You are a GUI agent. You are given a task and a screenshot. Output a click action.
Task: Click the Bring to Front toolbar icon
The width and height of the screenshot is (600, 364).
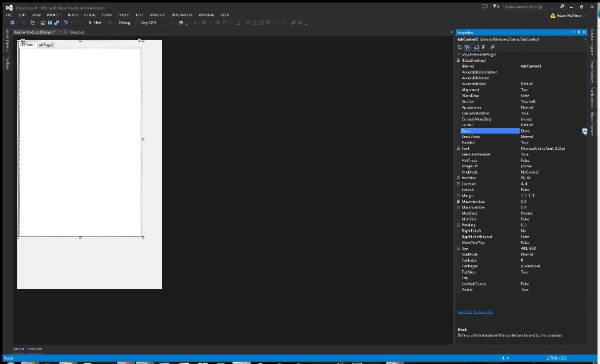(x=294, y=22)
